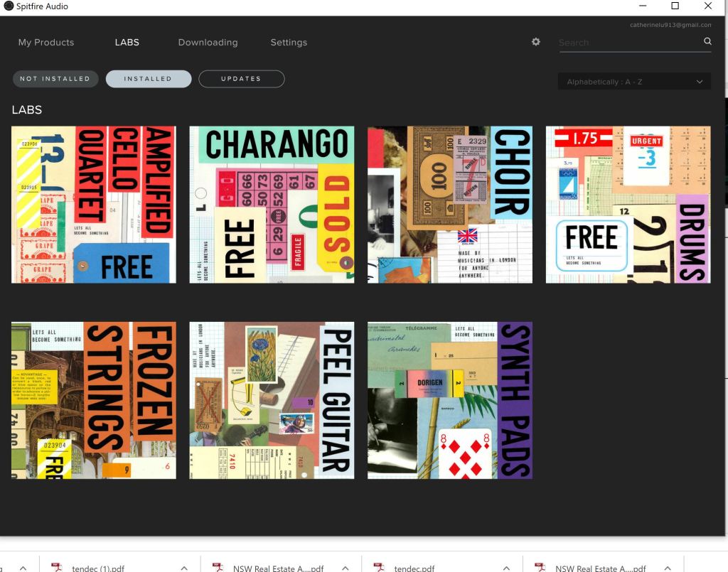728x572 pixels.
Task: Click the Spitfire Audio logo in title bar
Action: pos(9,6)
